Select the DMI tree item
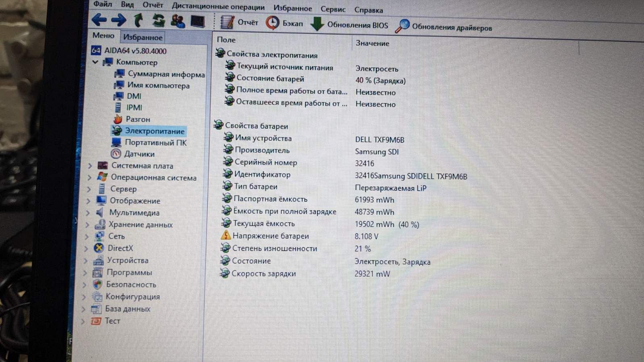 128,96
